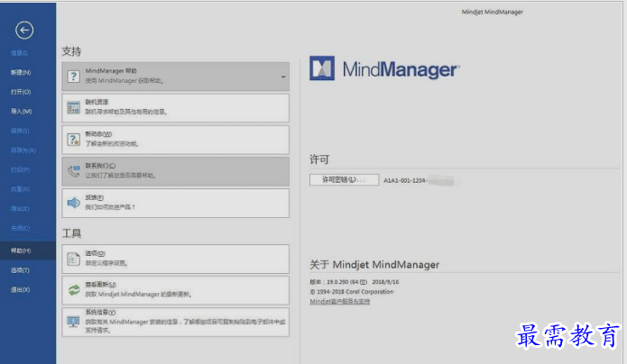Image resolution: width=627 pixels, height=364 pixels.
Task: Select 另存为(A) in the sidebar
Action: tap(23, 150)
